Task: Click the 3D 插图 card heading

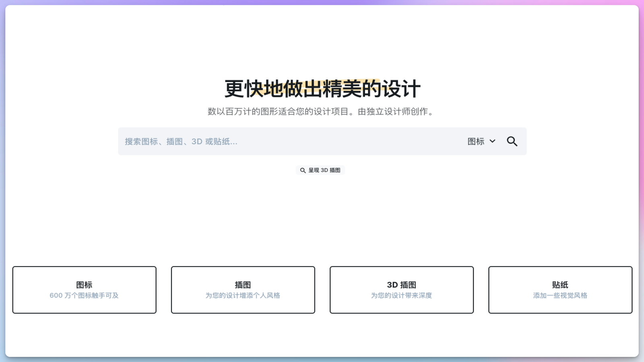Action: pos(401,284)
